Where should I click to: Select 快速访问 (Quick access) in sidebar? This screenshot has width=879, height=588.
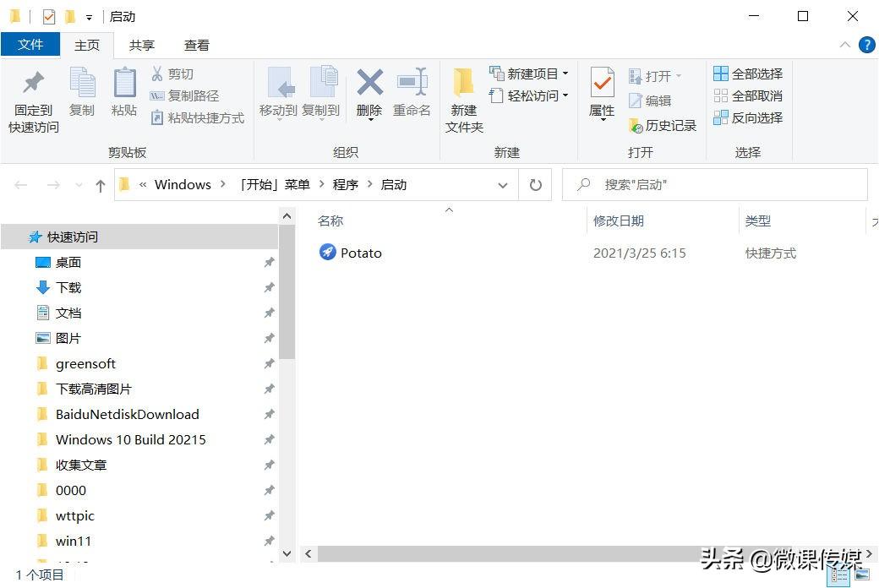coord(139,237)
